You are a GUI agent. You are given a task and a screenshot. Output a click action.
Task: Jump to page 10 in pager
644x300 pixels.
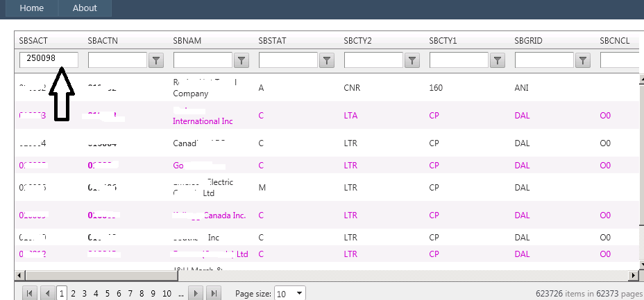(167, 293)
